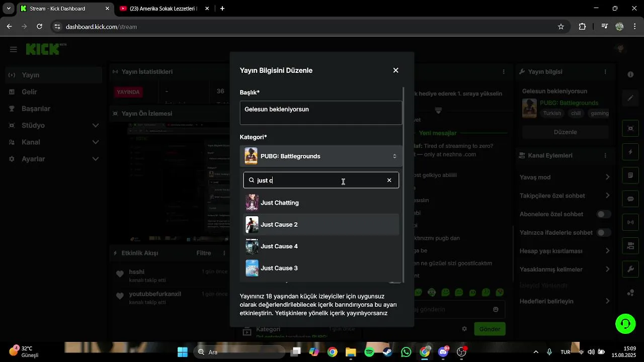This screenshot has height=362, width=644.
Task: Open the PUBG: Battlegrounds category dropdown
Action: (x=321, y=156)
